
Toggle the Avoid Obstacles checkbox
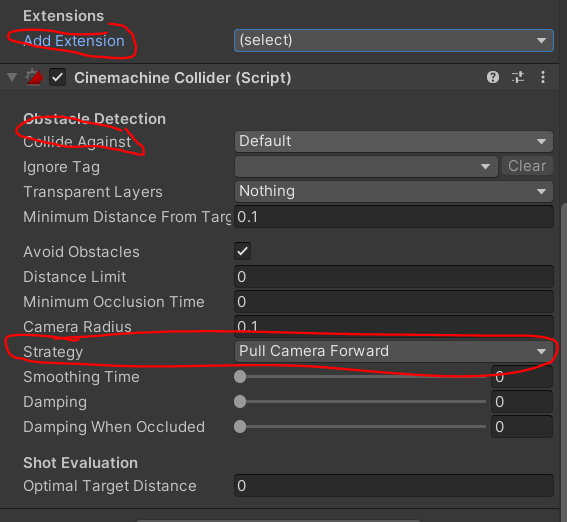(242, 251)
